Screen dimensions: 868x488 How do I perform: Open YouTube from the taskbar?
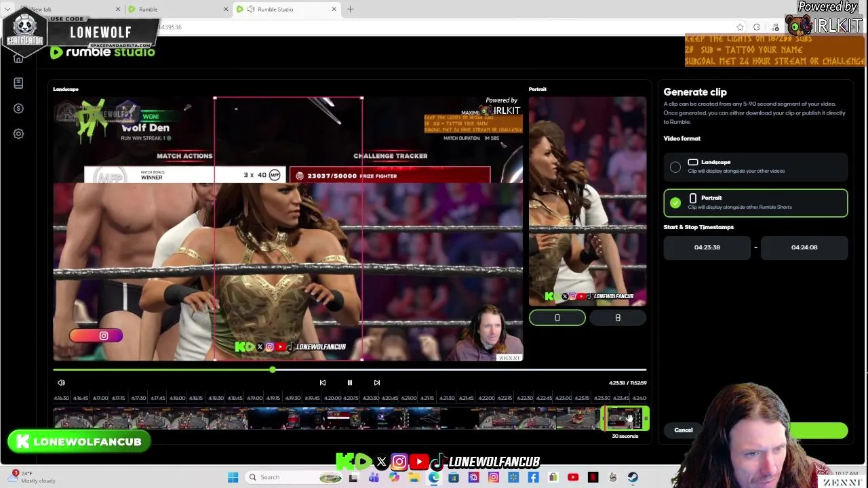(573, 478)
